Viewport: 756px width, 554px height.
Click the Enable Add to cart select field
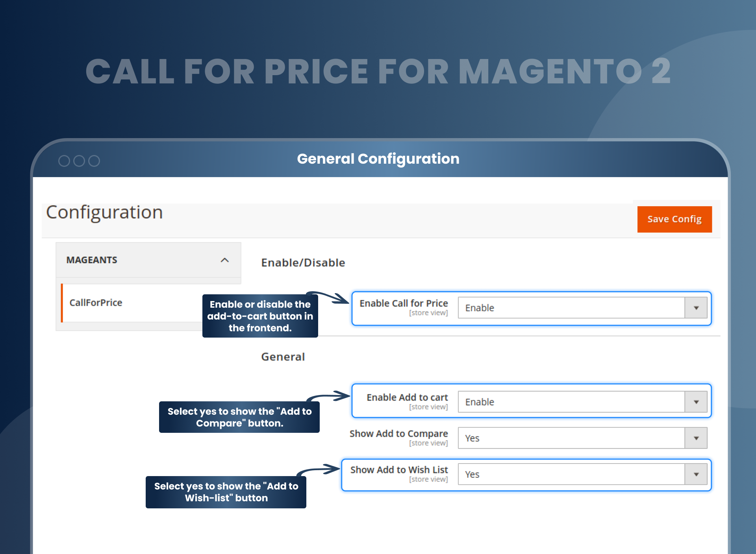tap(571, 402)
